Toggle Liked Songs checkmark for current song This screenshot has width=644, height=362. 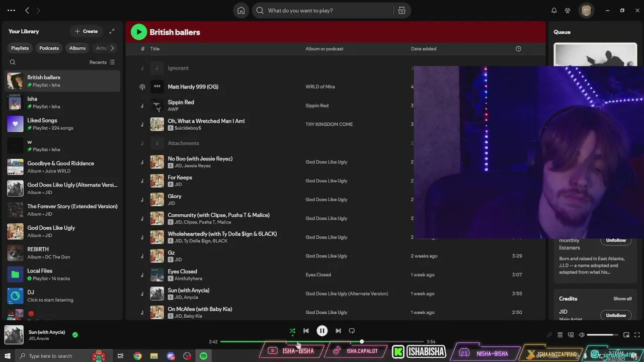pos(75,335)
